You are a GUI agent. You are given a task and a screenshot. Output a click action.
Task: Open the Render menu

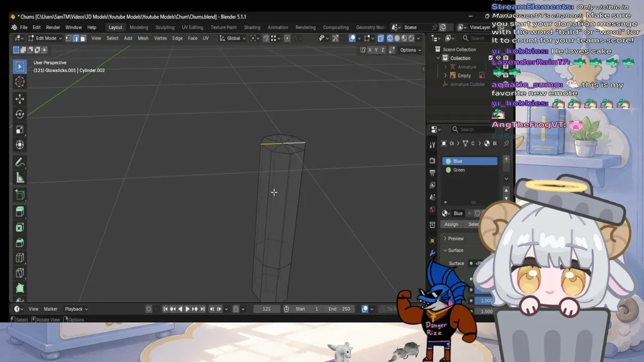point(53,27)
